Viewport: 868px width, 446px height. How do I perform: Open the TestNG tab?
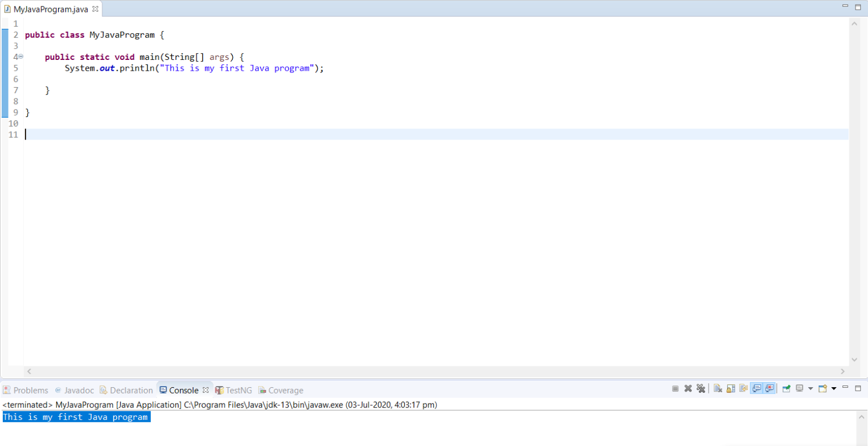click(233, 390)
